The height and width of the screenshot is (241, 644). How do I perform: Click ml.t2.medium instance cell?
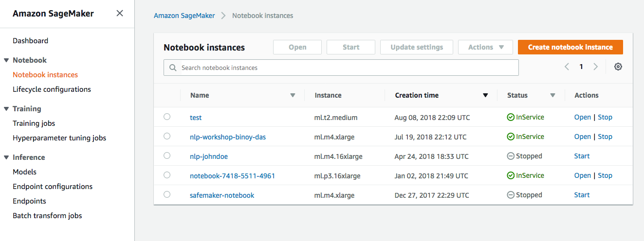336,118
